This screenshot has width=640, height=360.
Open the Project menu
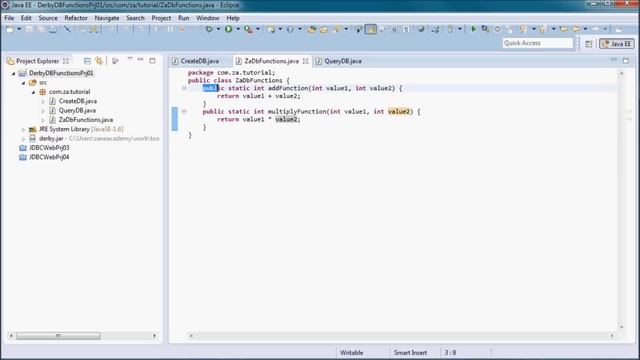[x=161, y=18]
